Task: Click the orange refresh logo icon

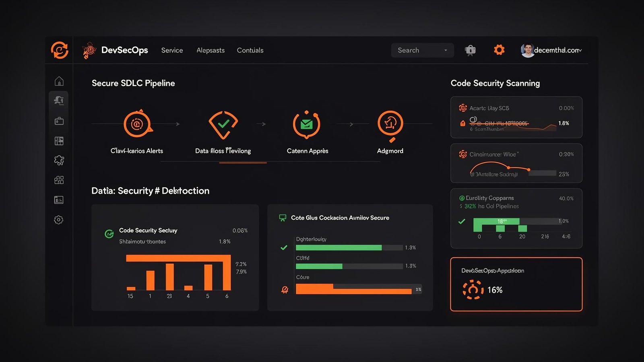Action: pyautogui.click(x=60, y=50)
